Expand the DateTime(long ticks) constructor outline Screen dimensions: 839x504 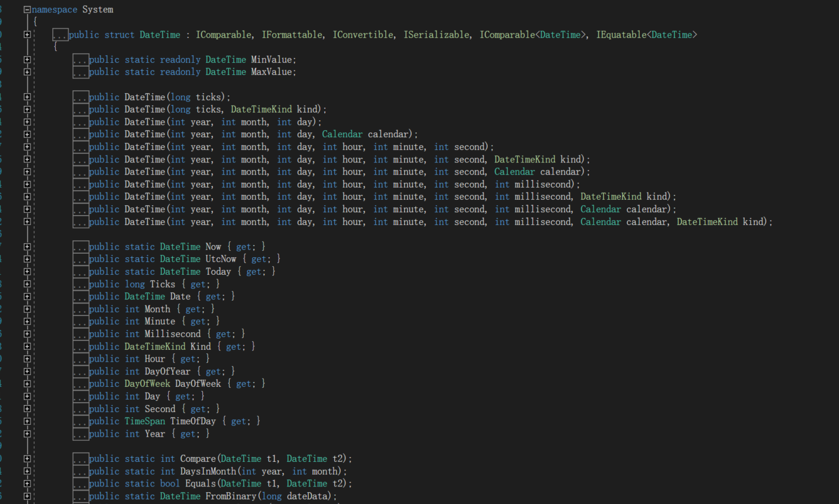pos(27,97)
